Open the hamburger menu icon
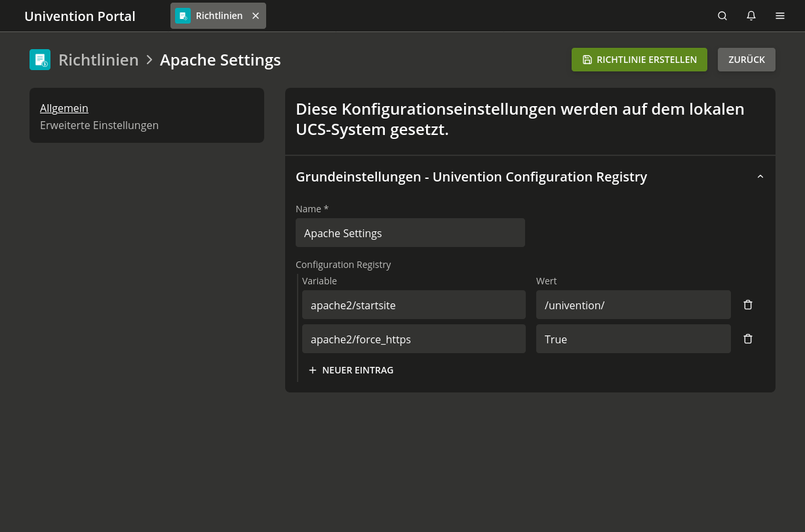 click(780, 16)
